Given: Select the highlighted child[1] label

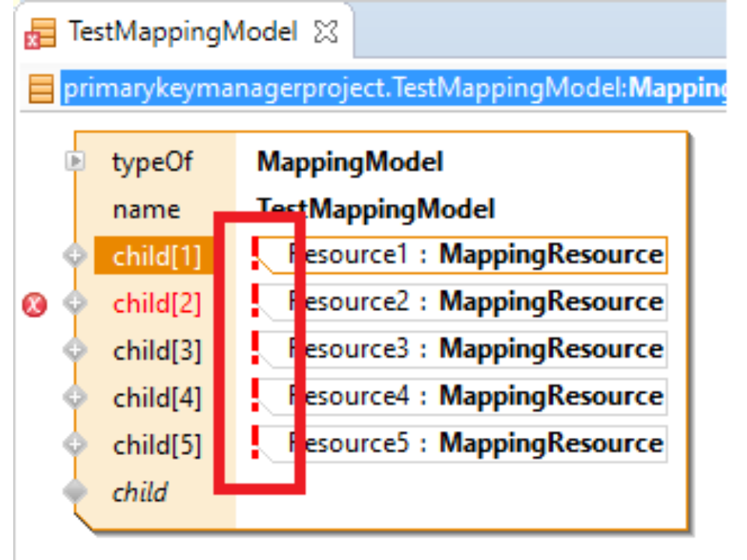Looking at the screenshot, I should pos(156,257).
